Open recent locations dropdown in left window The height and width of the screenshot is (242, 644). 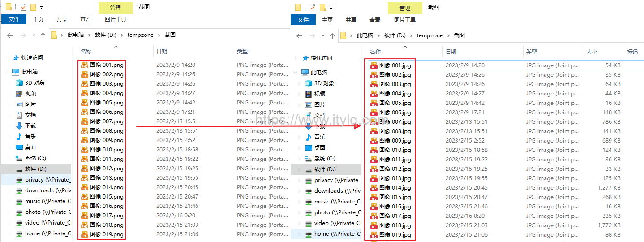point(34,35)
